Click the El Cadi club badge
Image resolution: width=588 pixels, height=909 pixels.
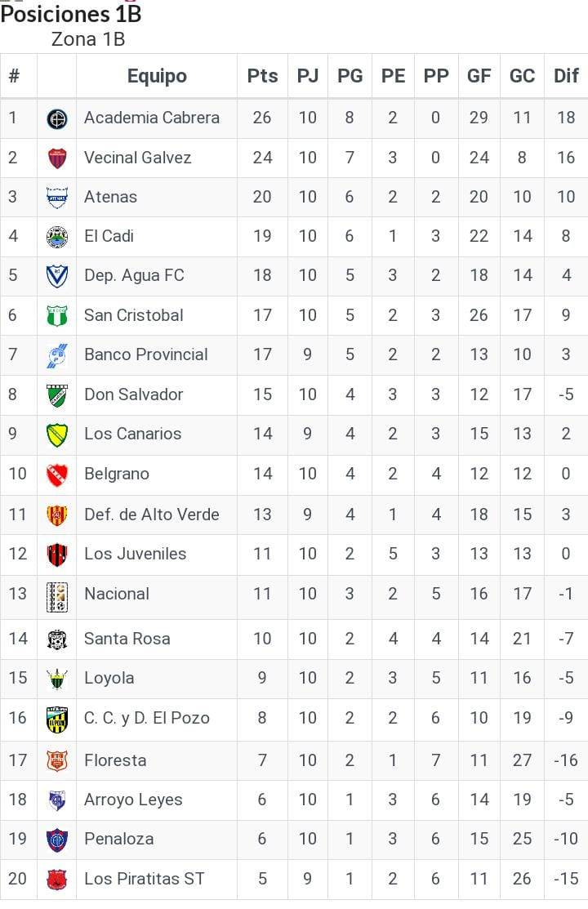tap(57, 237)
